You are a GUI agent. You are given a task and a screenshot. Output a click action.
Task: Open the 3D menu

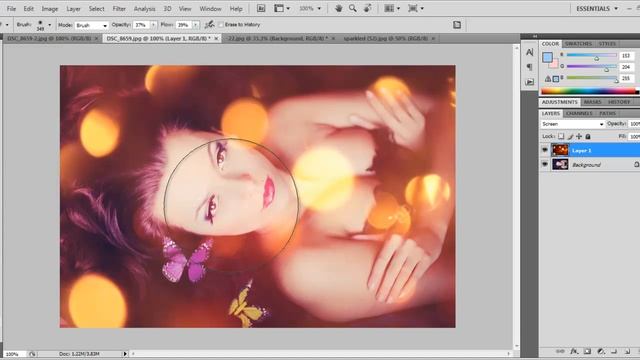(x=167, y=9)
